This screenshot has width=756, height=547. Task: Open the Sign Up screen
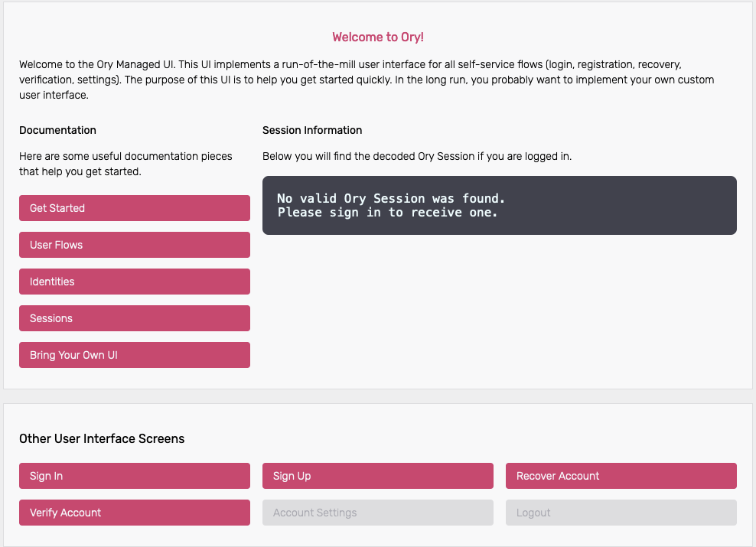pyautogui.click(x=377, y=475)
